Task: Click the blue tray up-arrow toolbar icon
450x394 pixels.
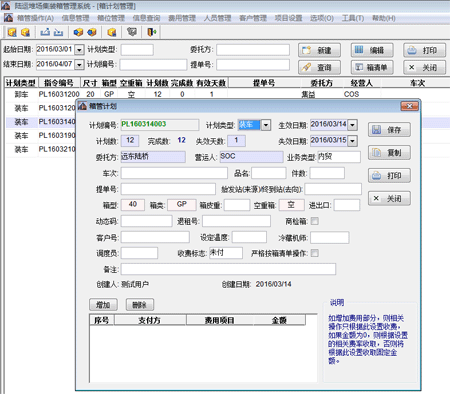Action: pos(45,32)
